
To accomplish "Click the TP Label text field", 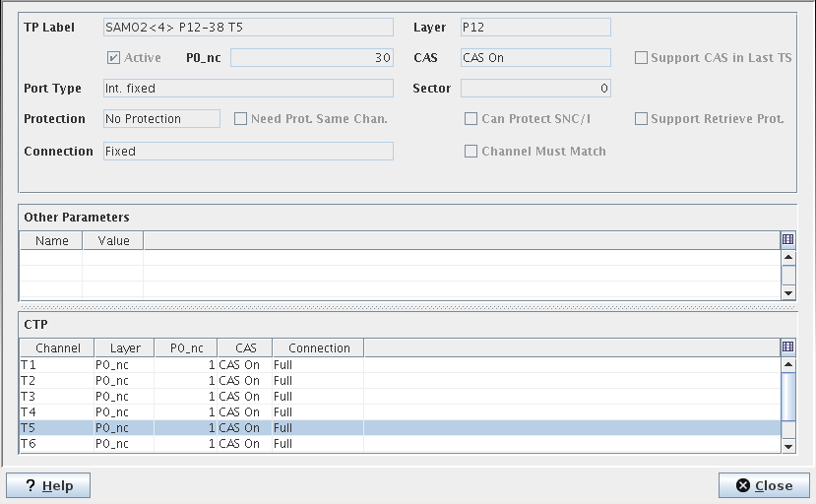I will point(247,28).
